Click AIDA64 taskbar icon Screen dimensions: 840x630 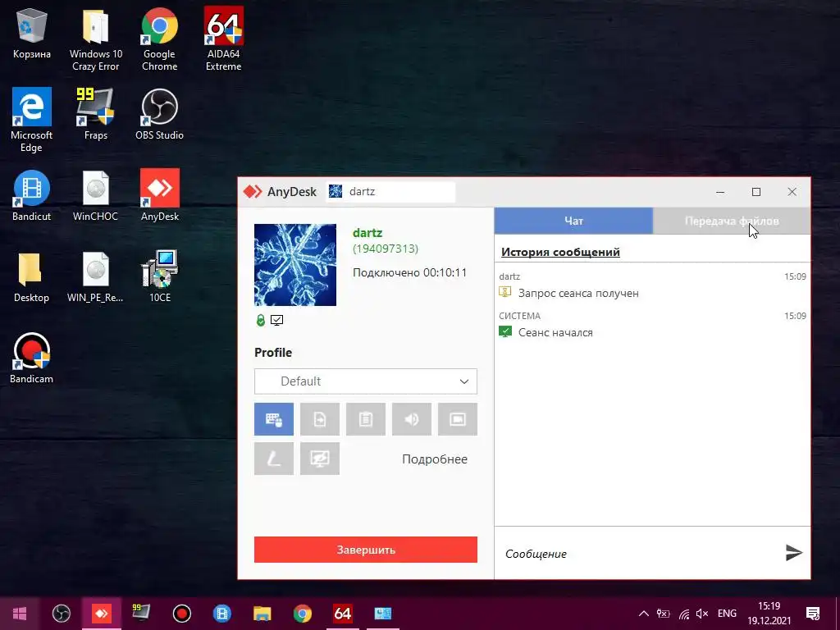pos(342,614)
